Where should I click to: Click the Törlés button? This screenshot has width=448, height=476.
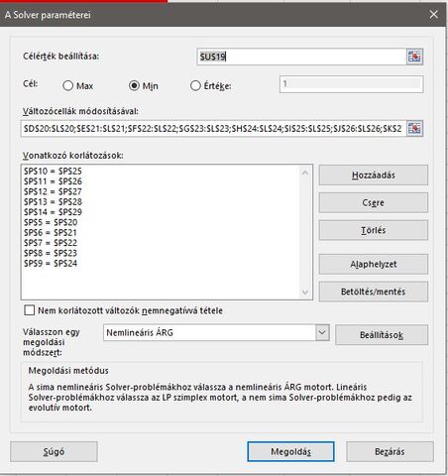point(374,230)
